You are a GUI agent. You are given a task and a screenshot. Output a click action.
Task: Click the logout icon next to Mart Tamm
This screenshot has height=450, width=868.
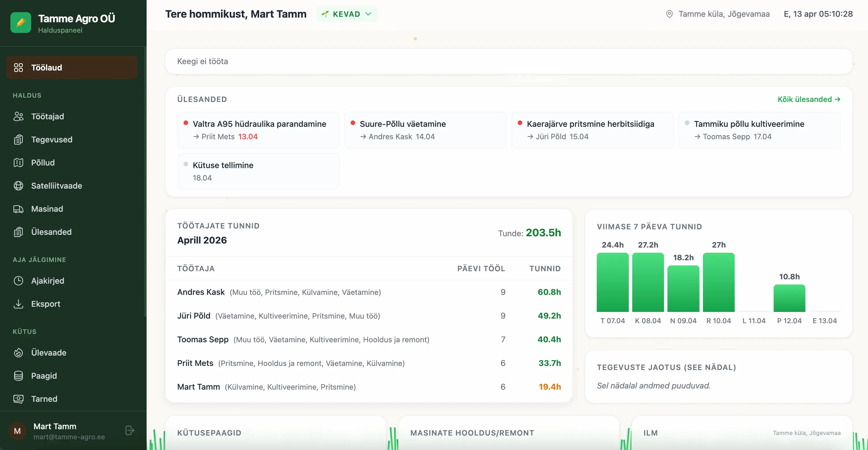coord(130,430)
